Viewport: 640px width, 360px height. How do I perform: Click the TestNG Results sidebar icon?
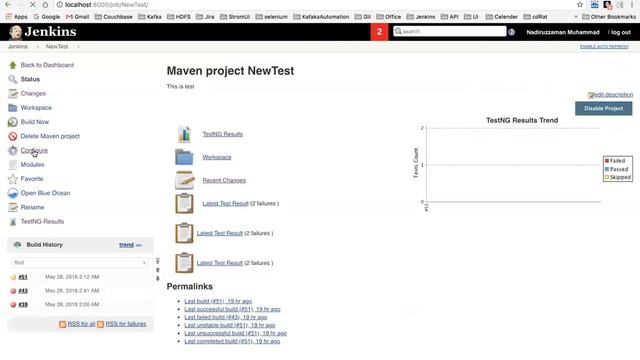pyautogui.click(x=13, y=221)
